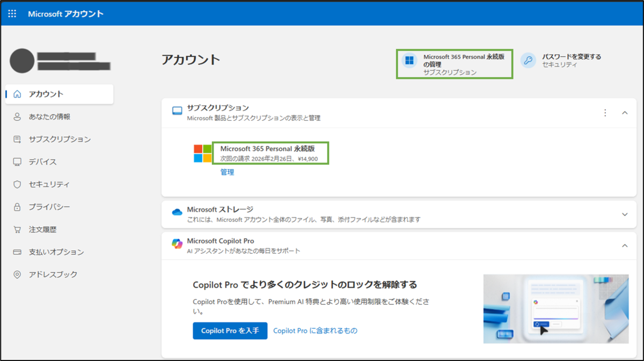Click the Copilot Pro を入手 button

[230, 330]
